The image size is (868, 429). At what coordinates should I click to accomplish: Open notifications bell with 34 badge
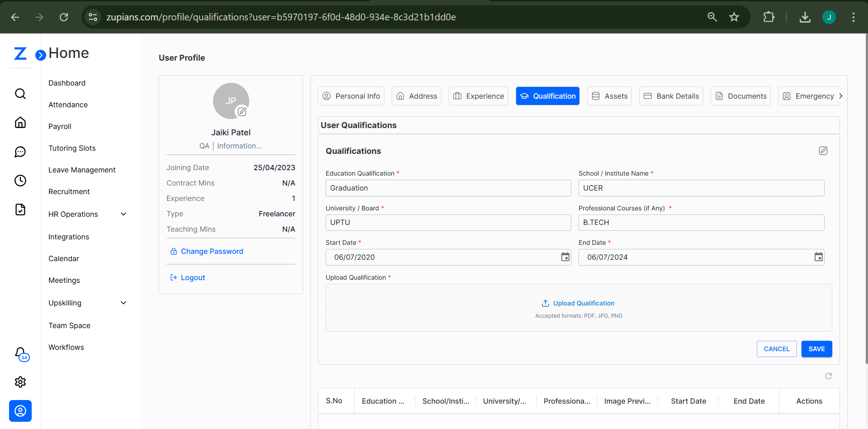pyautogui.click(x=21, y=353)
